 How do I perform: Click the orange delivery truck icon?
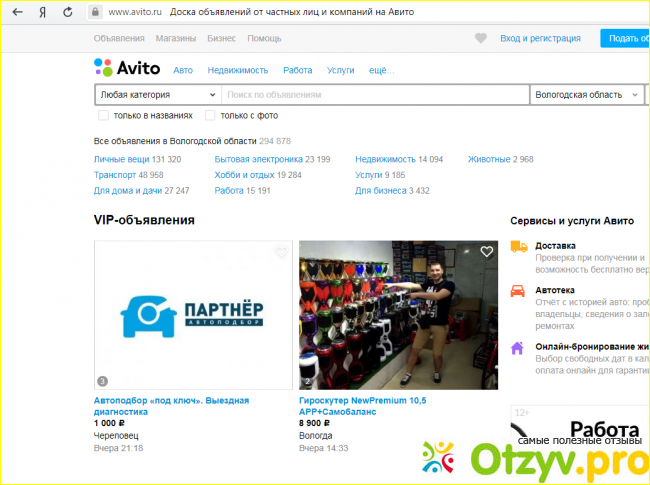coord(518,246)
